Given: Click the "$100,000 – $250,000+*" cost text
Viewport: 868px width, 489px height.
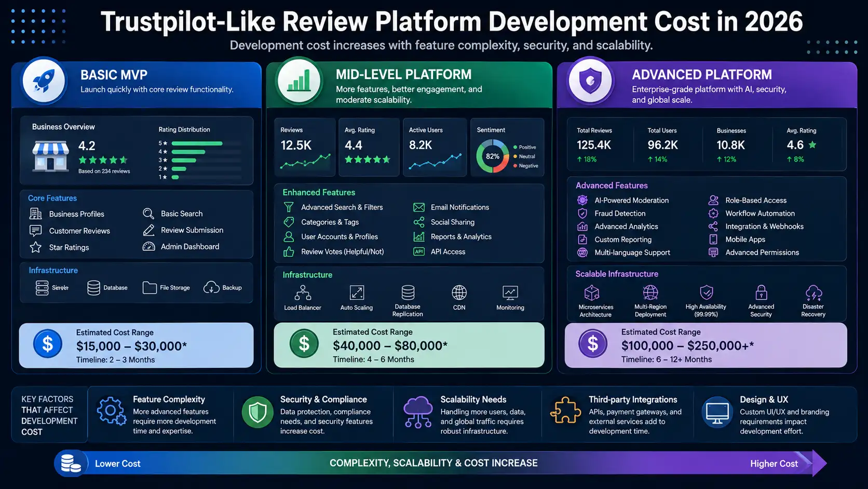Looking at the screenshot, I should 687,346.
